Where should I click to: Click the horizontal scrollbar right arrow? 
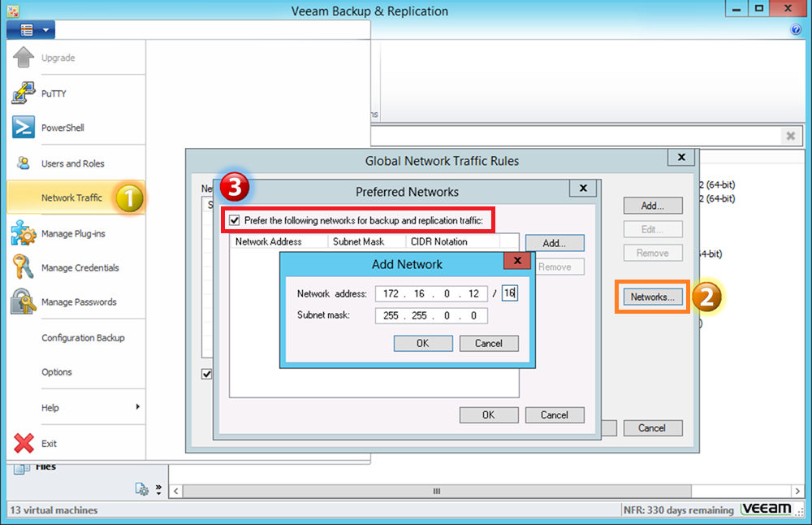pyautogui.click(x=797, y=491)
